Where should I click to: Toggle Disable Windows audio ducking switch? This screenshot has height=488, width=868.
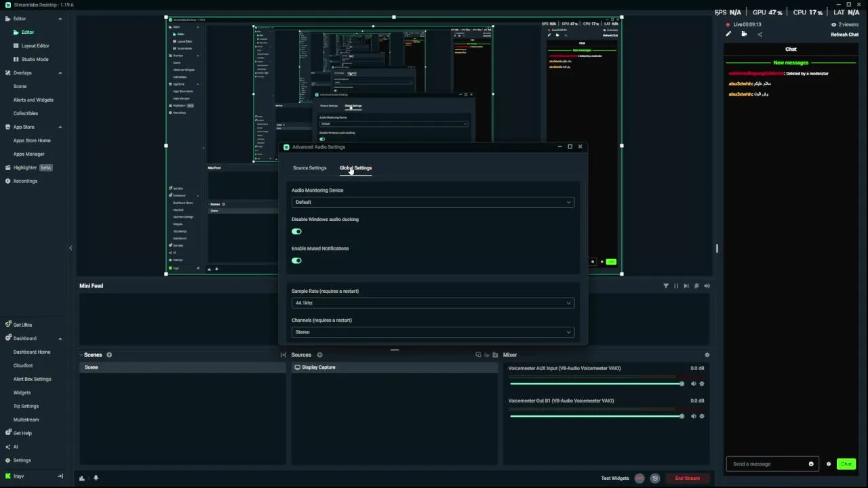tap(296, 232)
